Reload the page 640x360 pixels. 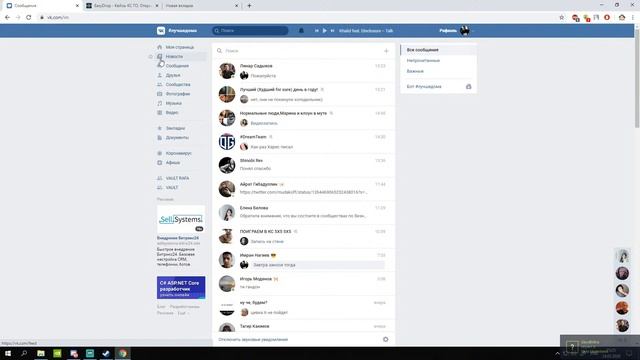29,18
